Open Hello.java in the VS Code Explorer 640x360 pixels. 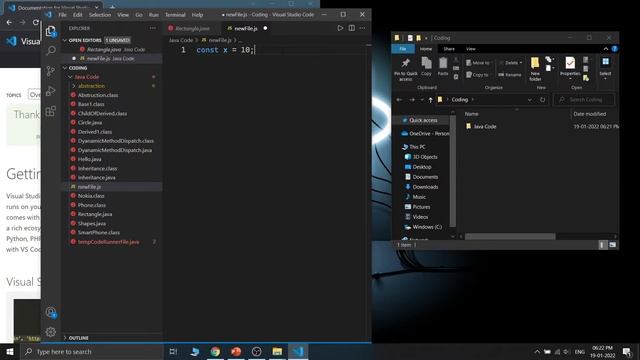click(x=89, y=159)
